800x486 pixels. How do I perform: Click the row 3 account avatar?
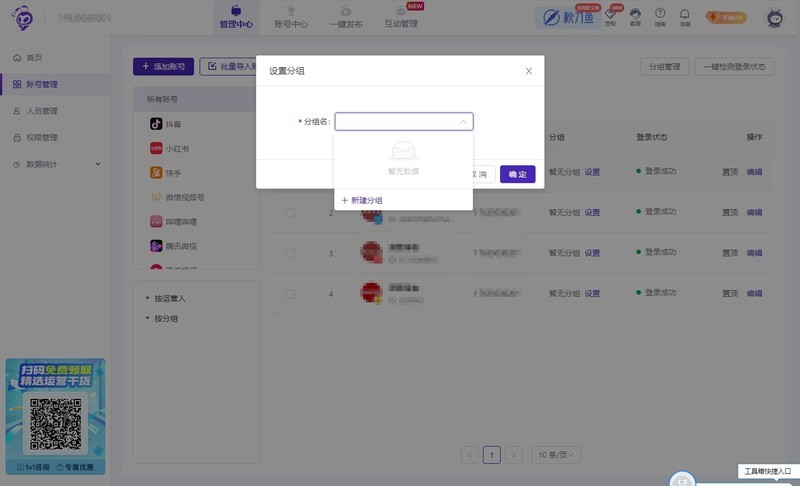(x=371, y=252)
